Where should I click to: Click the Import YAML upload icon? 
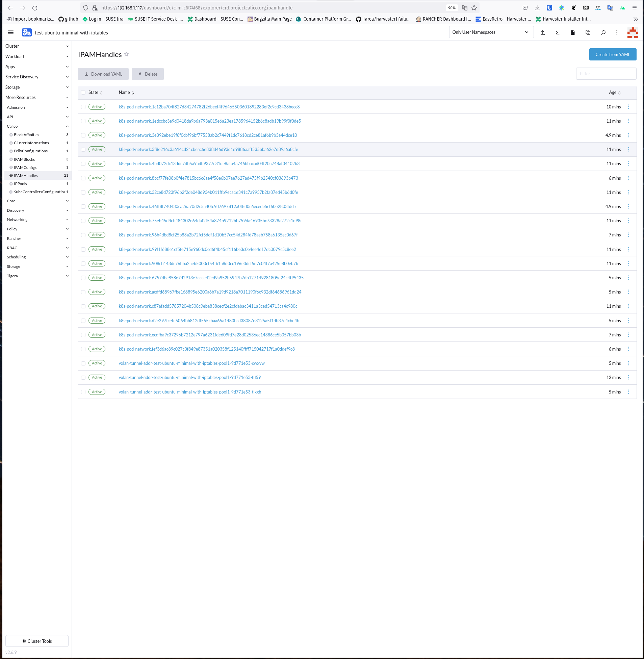pyautogui.click(x=543, y=32)
